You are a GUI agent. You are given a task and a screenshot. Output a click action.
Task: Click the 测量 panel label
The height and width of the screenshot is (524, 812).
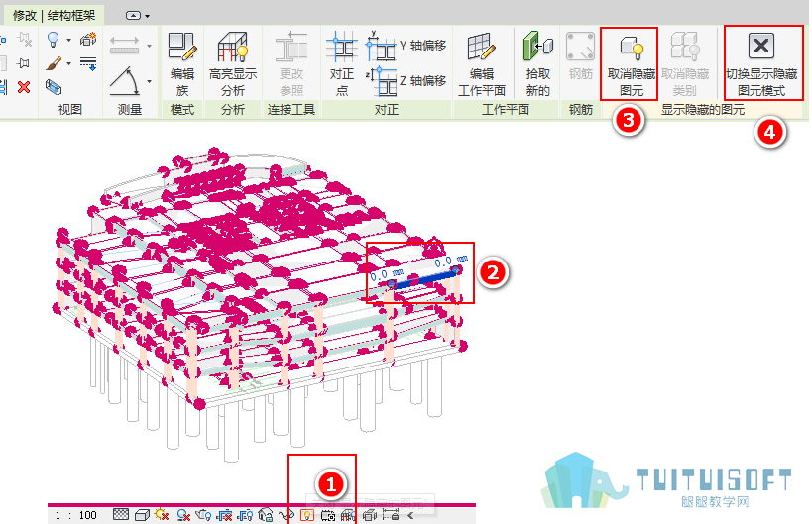130,110
